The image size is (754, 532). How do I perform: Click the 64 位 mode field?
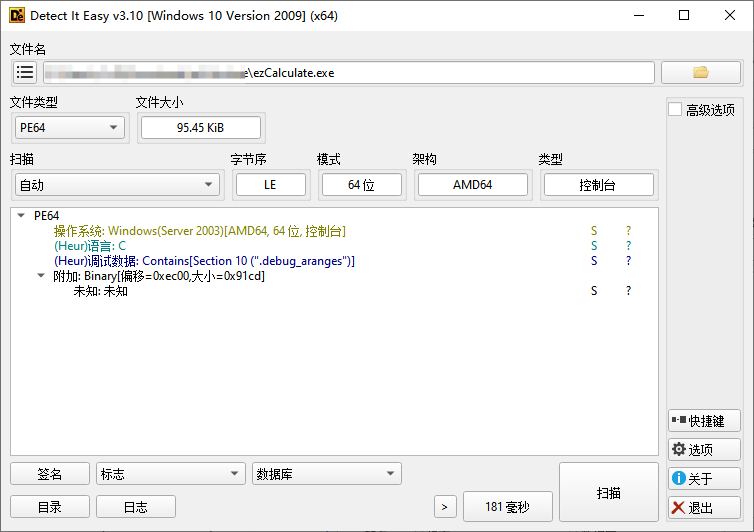(361, 185)
